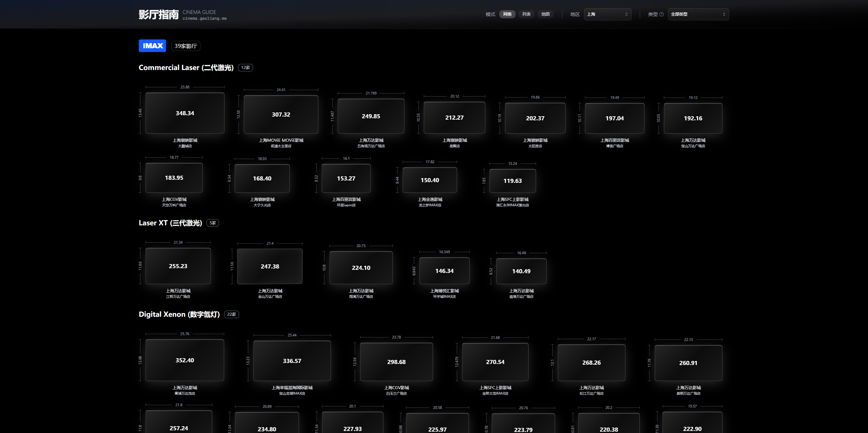This screenshot has width=868, height=433.
Task: Switch to 地图 map mode
Action: click(545, 14)
